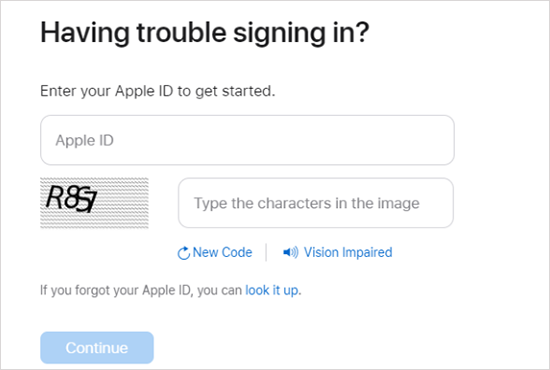Click the CAPTCHA image showing R8S7
550x370 pixels.
(x=94, y=203)
